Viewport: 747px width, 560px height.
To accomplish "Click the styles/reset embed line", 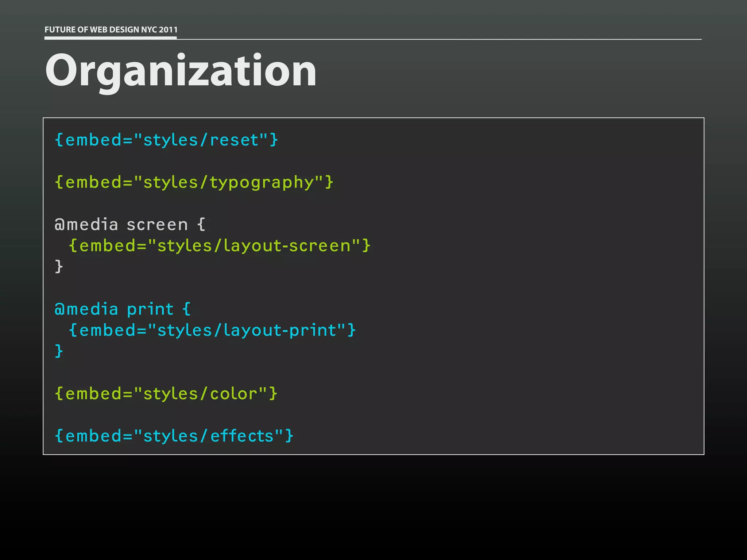I will 166,140.
